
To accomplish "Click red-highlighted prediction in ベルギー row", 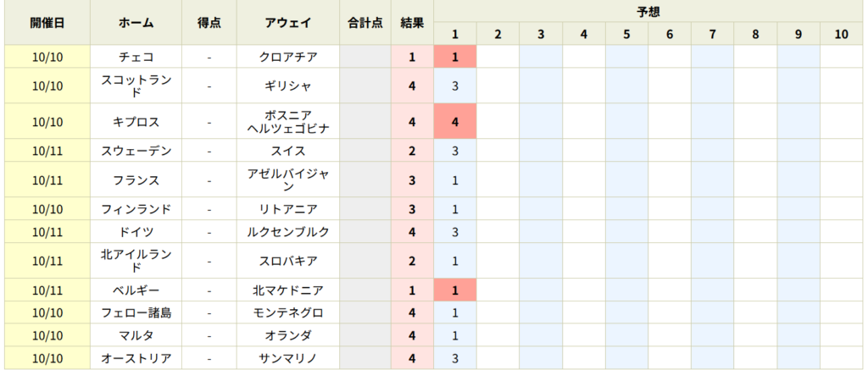I will (455, 290).
